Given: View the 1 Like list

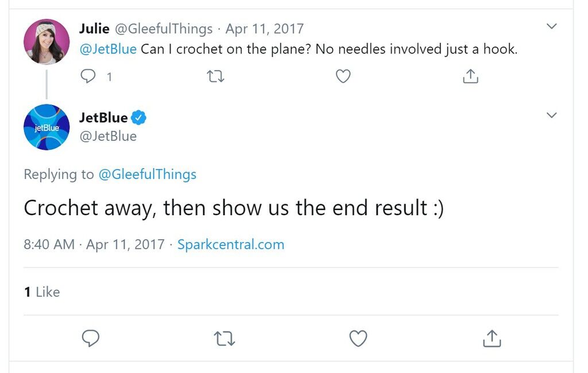Looking at the screenshot, I should [41, 292].
